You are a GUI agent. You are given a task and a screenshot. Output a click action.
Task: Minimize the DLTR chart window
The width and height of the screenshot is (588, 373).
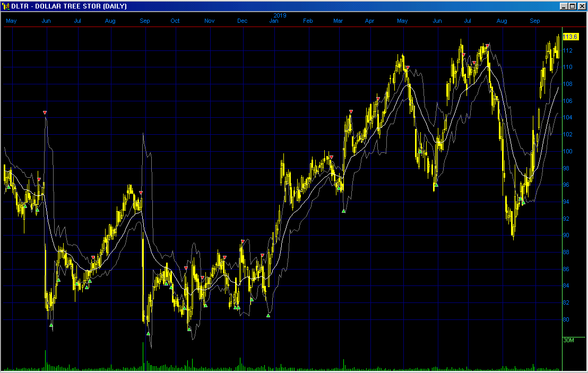[564, 6]
